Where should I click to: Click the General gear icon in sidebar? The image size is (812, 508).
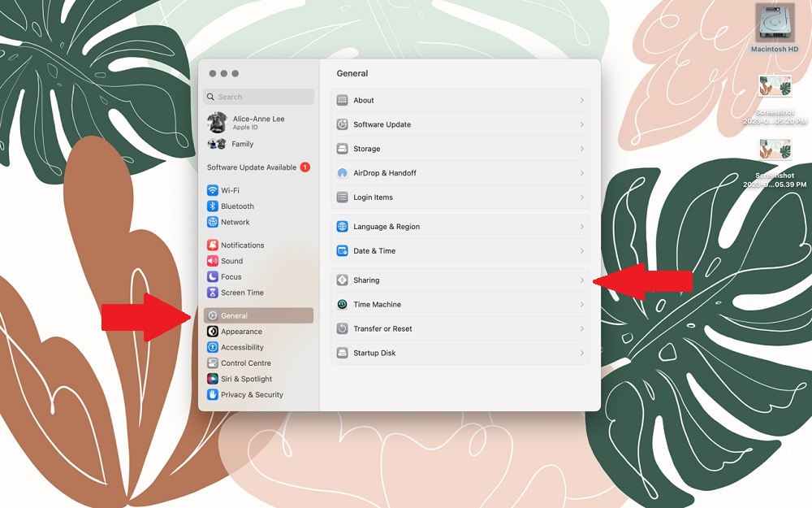(212, 315)
